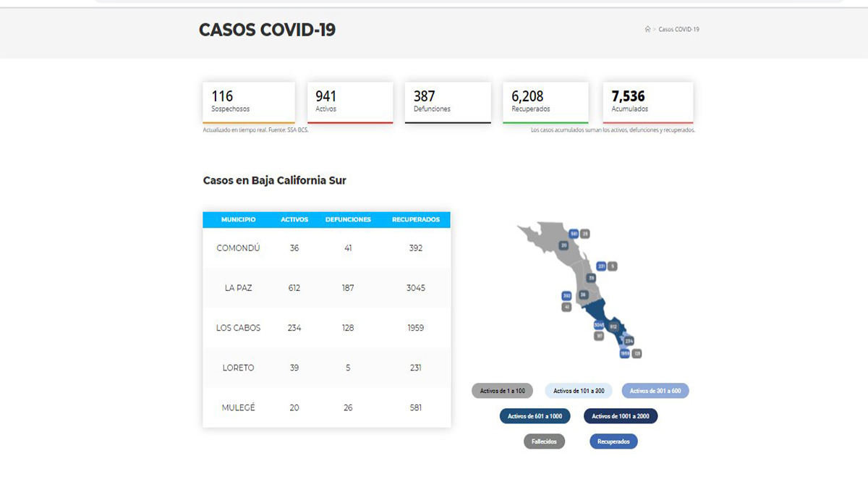Click La Paz recuperados value 3045 in table

[416, 288]
